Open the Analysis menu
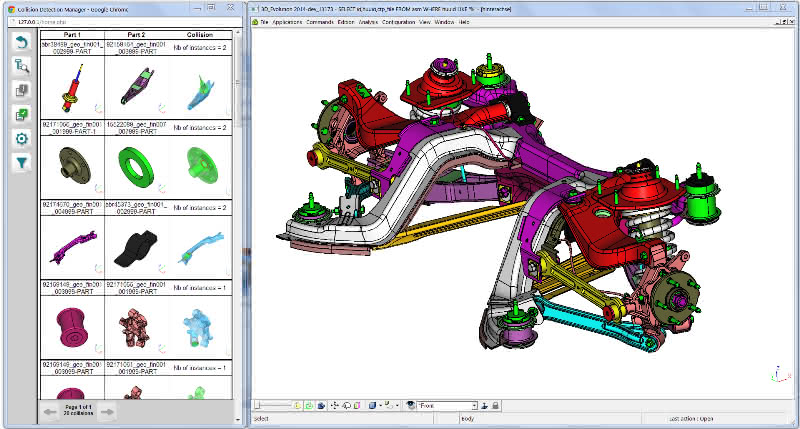Screen dimensions: 800x429 pyautogui.click(x=368, y=22)
